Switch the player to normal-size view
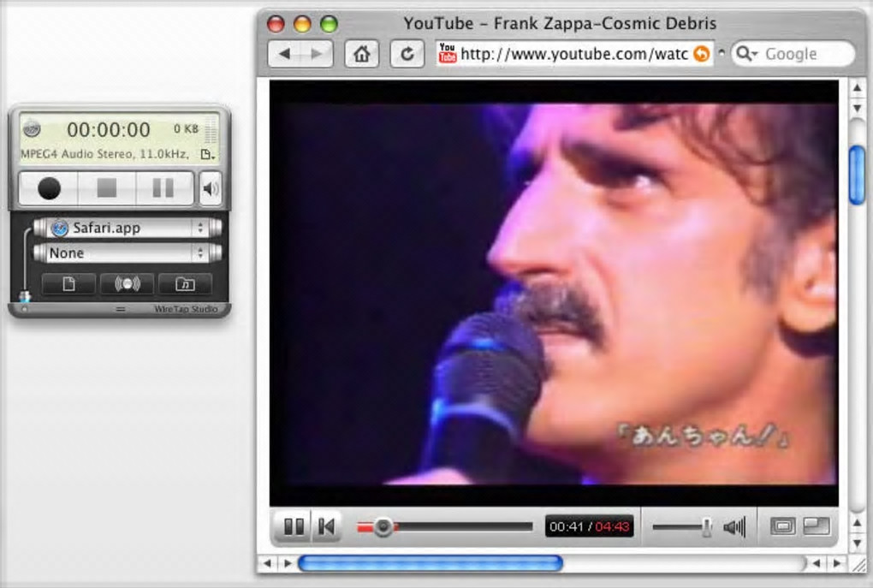873x588 pixels. 783,526
